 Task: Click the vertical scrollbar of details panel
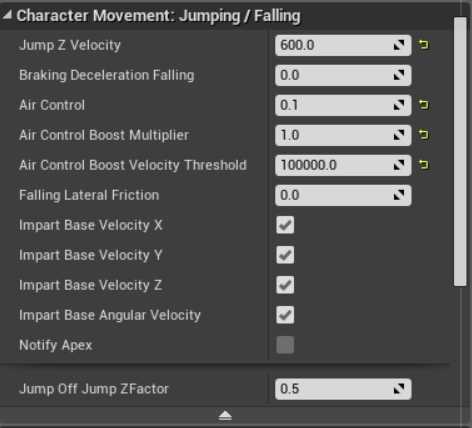tap(460, 152)
